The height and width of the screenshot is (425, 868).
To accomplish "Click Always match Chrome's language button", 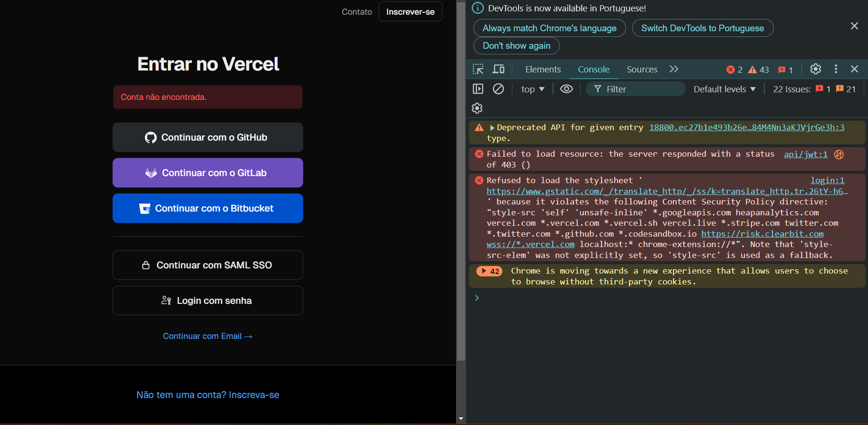I will pos(549,28).
